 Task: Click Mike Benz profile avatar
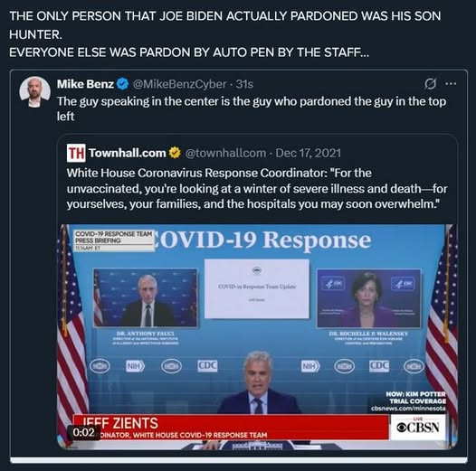(35, 92)
